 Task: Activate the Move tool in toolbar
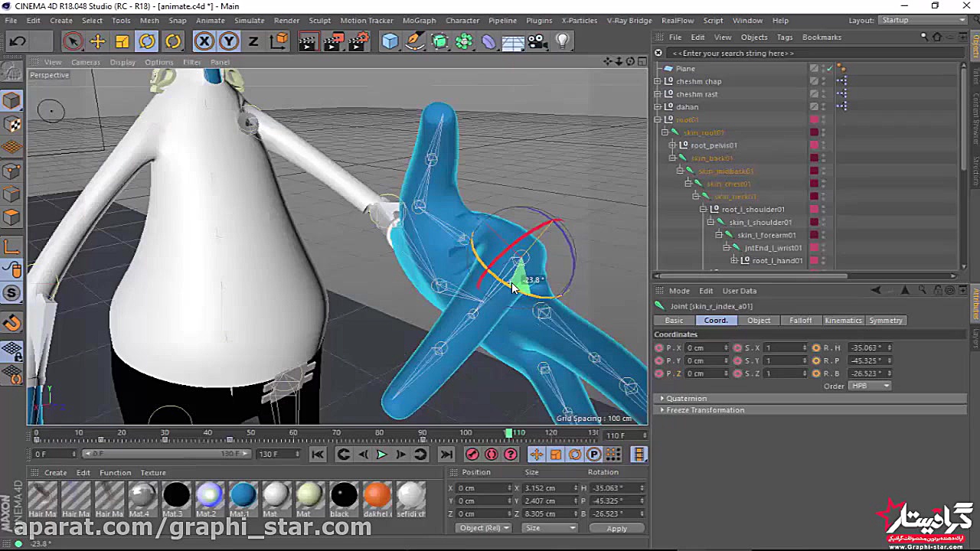pyautogui.click(x=97, y=41)
